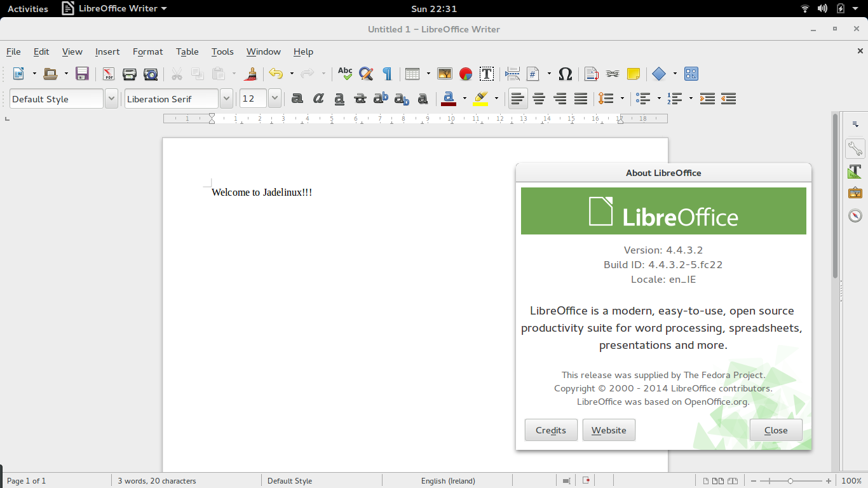Open the sidebar Styles and Formatting panel
Viewport: 868px width, 488px height.
tap(855, 172)
